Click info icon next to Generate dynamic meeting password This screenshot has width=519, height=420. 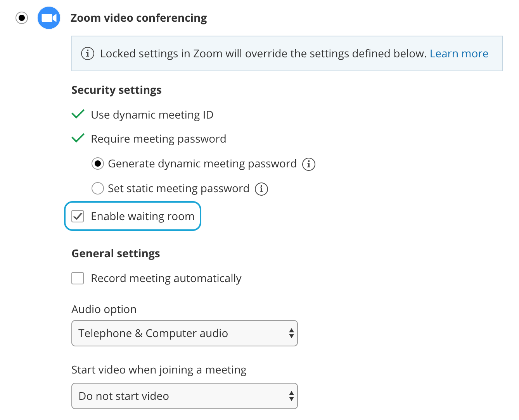[x=309, y=164]
